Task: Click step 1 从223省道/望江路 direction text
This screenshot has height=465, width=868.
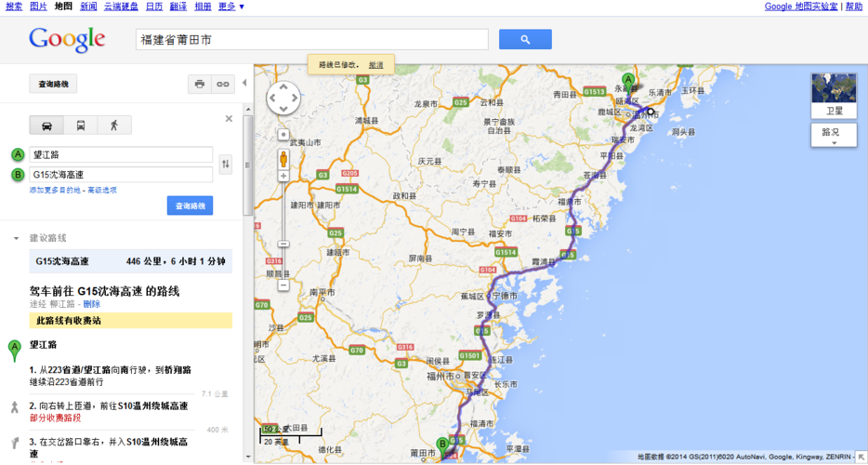Action: (111, 375)
